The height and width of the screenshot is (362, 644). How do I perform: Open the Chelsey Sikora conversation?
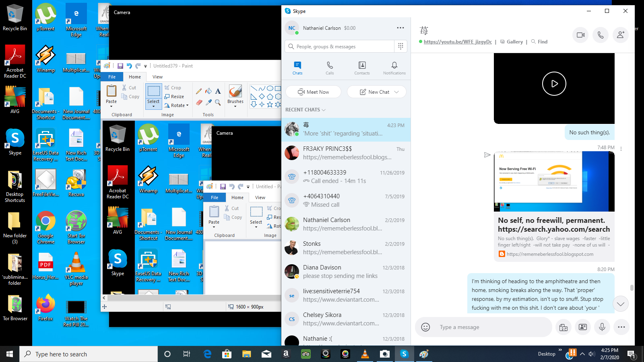tap(346, 319)
